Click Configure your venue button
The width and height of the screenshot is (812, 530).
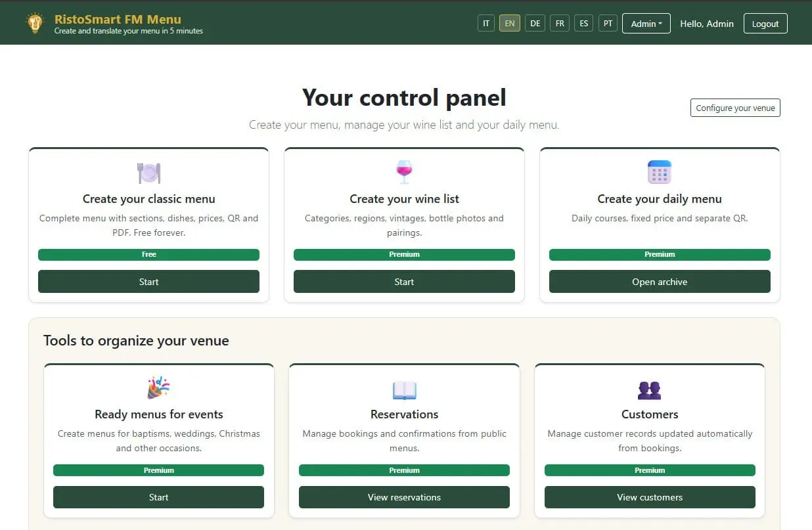[735, 108]
